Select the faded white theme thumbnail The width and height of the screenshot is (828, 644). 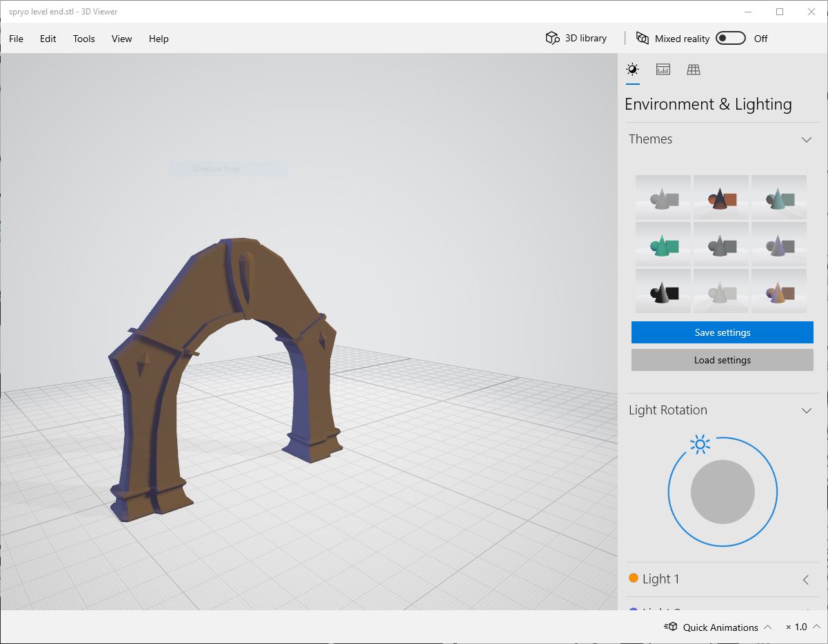pos(721,291)
